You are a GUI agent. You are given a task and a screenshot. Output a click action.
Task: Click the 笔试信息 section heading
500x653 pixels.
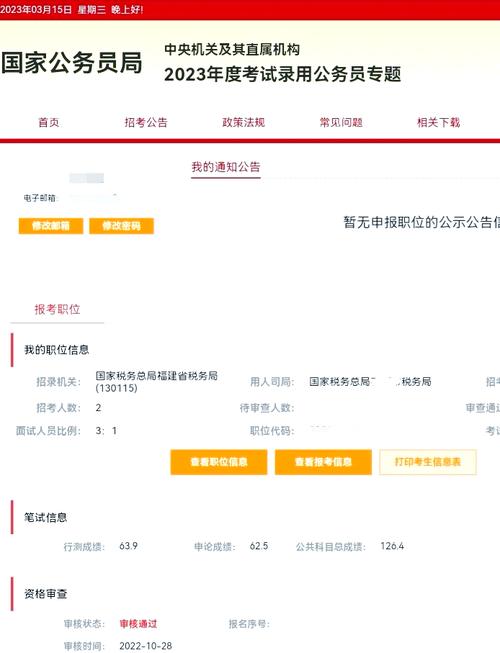46,518
